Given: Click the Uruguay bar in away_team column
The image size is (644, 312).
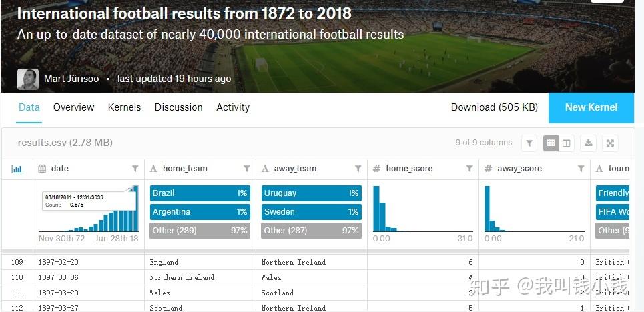Looking at the screenshot, I should click(x=311, y=193).
